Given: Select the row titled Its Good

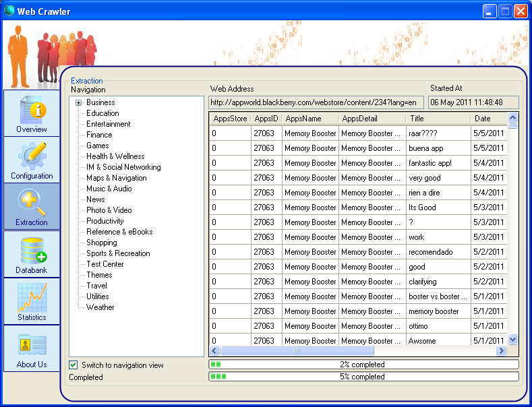Looking at the screenshot, I should [358, 208].
